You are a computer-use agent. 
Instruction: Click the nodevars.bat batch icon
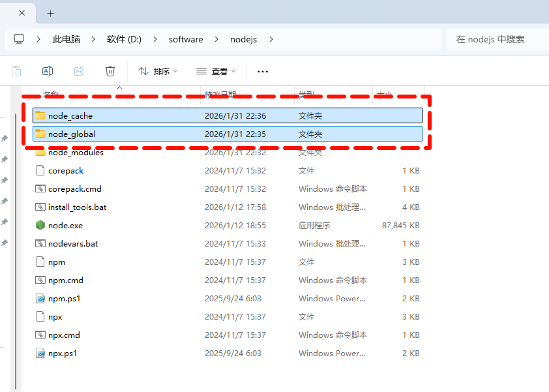pyautogui.click(x=40, y=243)
